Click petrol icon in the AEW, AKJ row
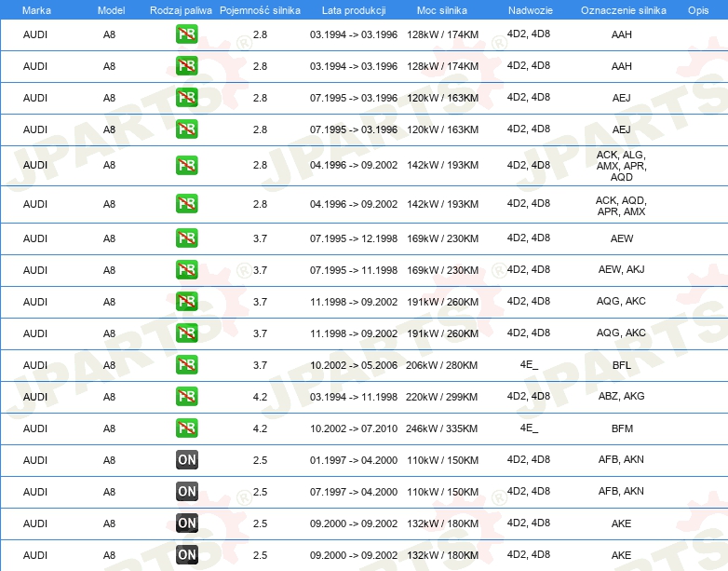This screenshot has width=728, height=571. click(186, 269)
